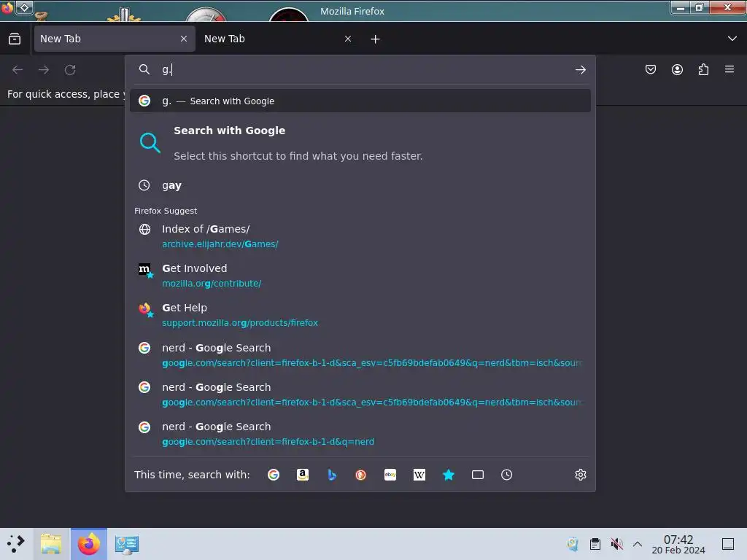Click the Reload page button
This screenshot has width=747, height=560.
click(x=70, y=70)
